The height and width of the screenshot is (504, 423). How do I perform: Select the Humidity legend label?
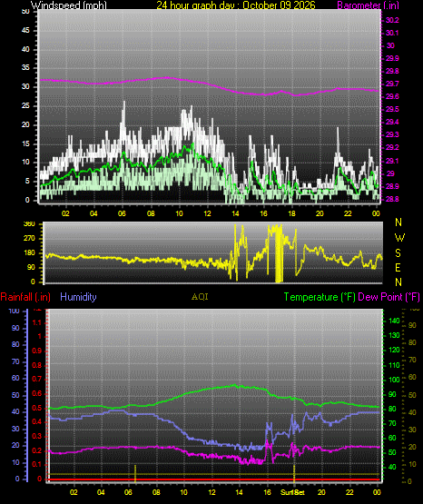tap(78, 297)
